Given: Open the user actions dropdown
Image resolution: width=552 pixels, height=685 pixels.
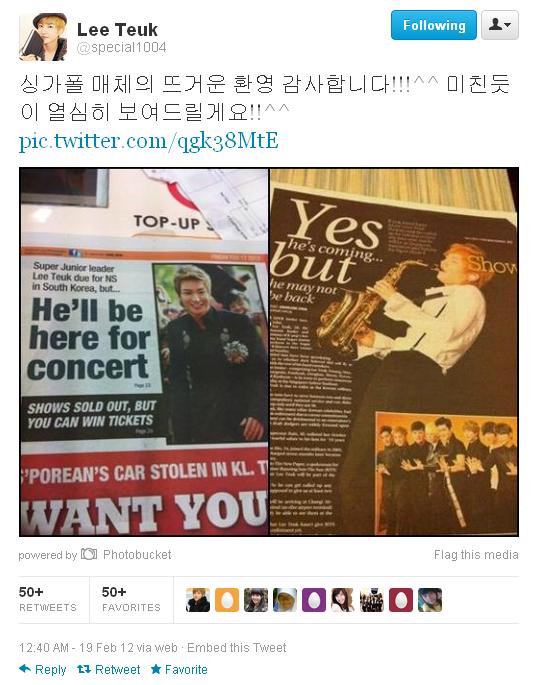Looking at the screenshot, I should pyautogui.click(x=500, y=25).
